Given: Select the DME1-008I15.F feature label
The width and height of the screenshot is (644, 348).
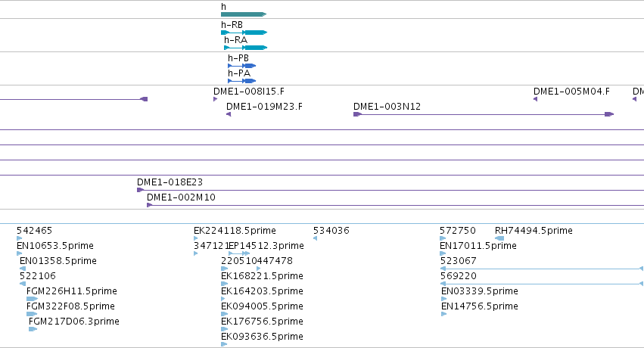Looking at the screenshot, I should (249, 91).
